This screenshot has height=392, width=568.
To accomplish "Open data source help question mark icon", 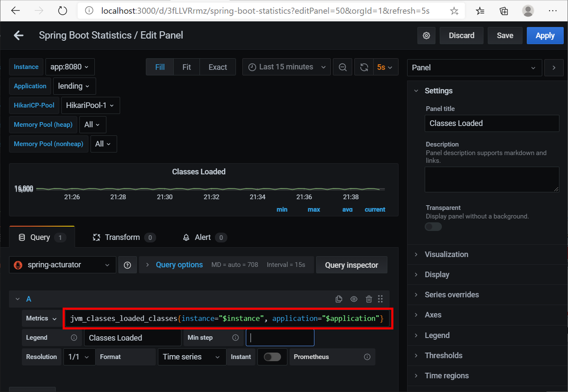I will 127,265.
